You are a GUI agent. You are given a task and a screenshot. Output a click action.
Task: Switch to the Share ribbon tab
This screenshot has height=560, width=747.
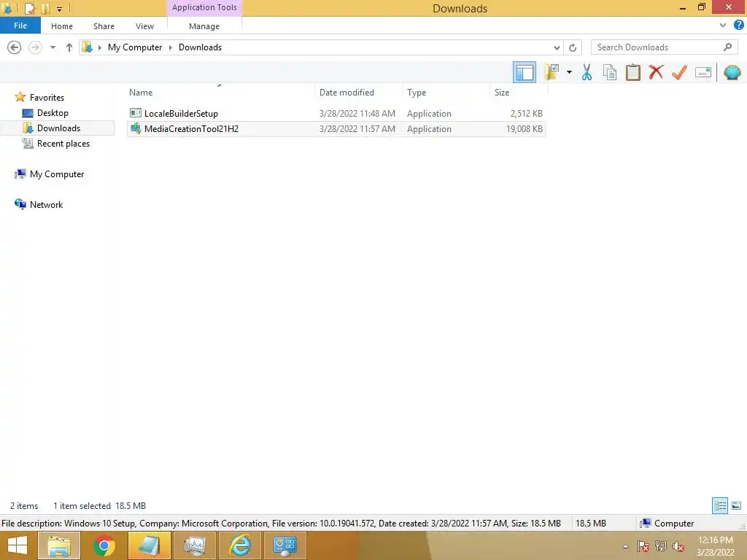coord(104,26)
